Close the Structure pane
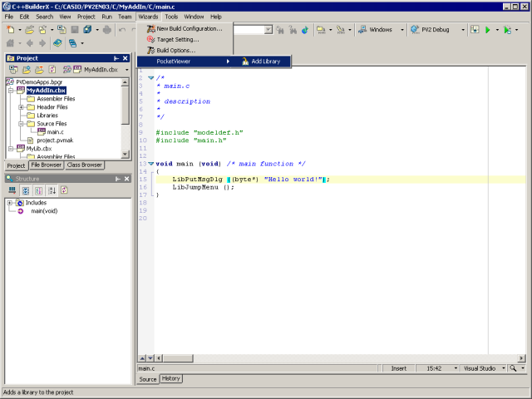This screenshot has height=399, width=532. pos(127,179)
